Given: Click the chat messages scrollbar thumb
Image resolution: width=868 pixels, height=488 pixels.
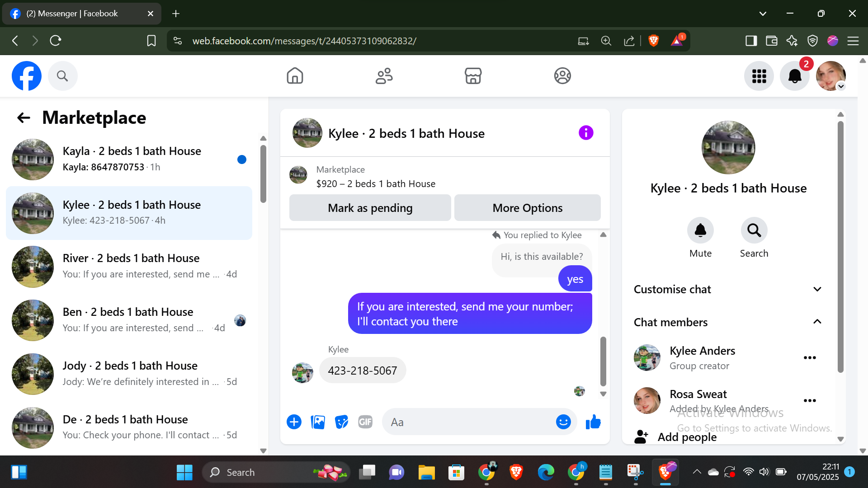Looking at the screenshot, I should click(x=603, y=361).
